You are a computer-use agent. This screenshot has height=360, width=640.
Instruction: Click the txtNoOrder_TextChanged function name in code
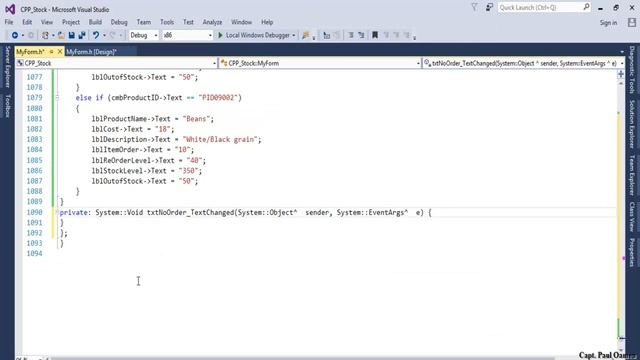[191, 213]
